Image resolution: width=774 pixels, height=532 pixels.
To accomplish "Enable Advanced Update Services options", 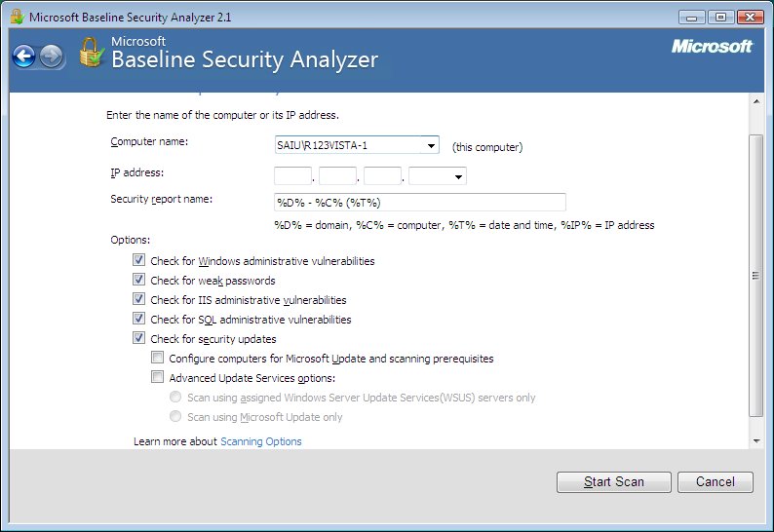I will click(158, 377).
